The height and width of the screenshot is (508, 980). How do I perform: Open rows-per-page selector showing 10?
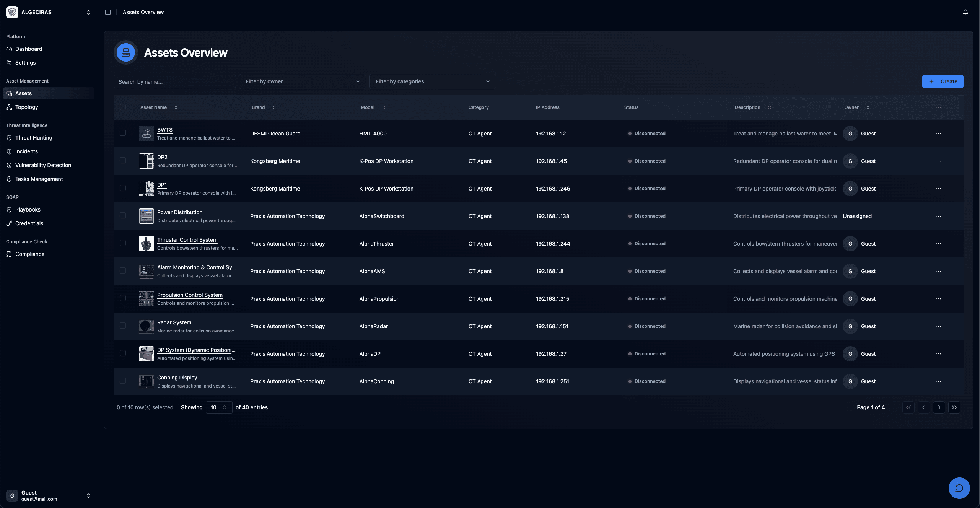tap(218, 407)
